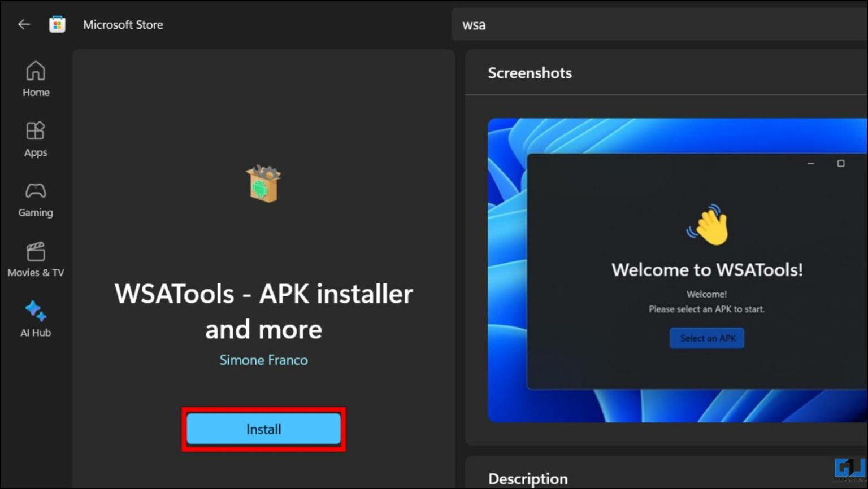The width and height of the screenshot is (868, 489).
Task: Open the Movies & TV clapperboard icon
Action: [x=35, y=251]
